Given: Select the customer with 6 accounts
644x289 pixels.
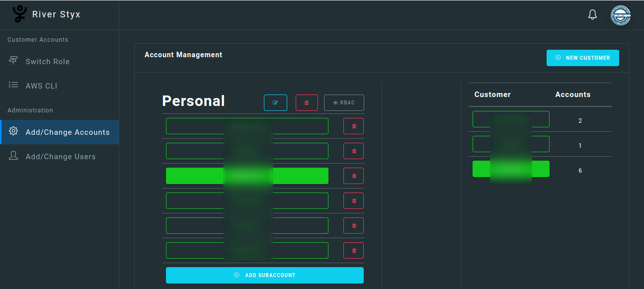Looking at the screenshot, I should (511, 169).
